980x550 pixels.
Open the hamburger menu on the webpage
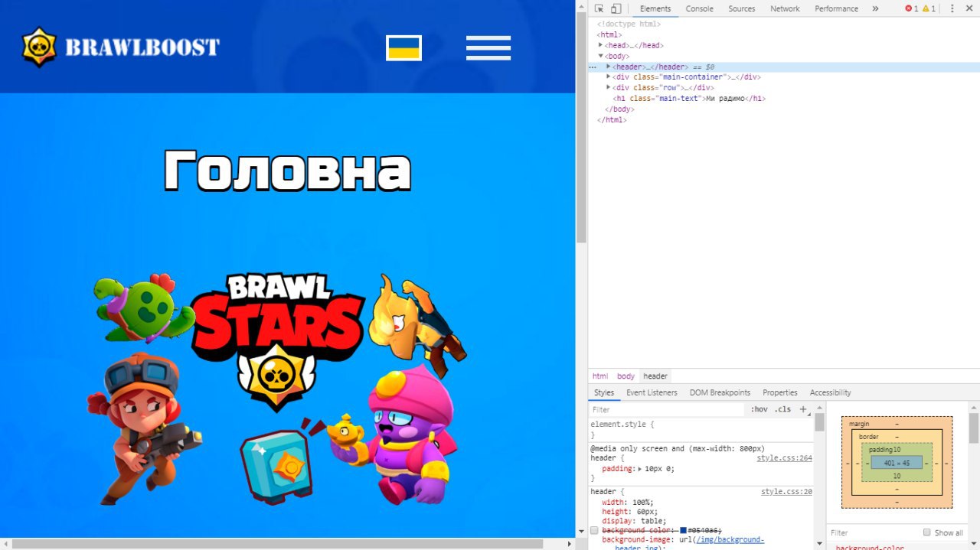[x=488, y=47]
